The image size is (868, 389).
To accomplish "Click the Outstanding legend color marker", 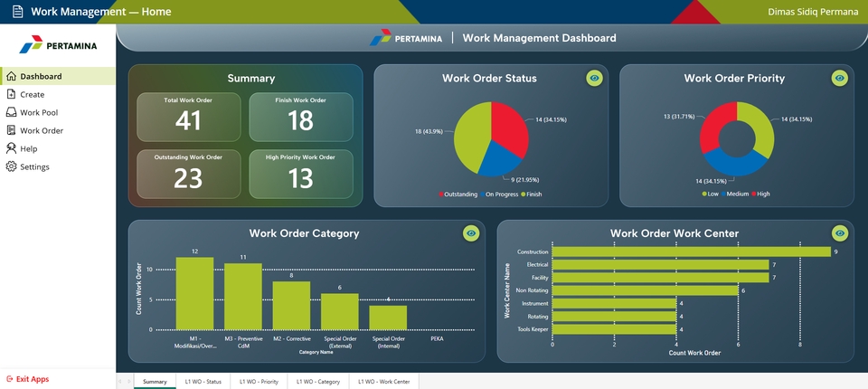I will pyautogui.click(x=442, y=194).
